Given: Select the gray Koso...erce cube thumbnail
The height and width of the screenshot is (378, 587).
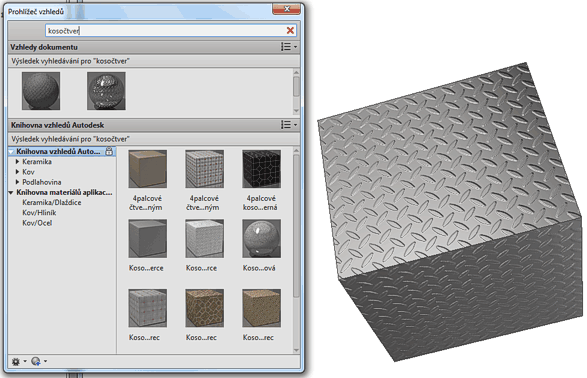Looking at the screenshot, I should 147,238.
